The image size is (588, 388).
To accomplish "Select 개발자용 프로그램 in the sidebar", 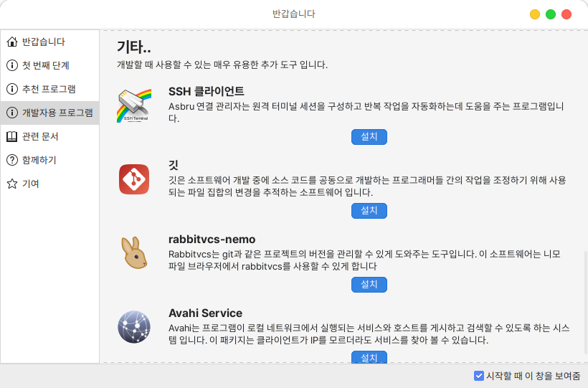I will pos(57,113).
